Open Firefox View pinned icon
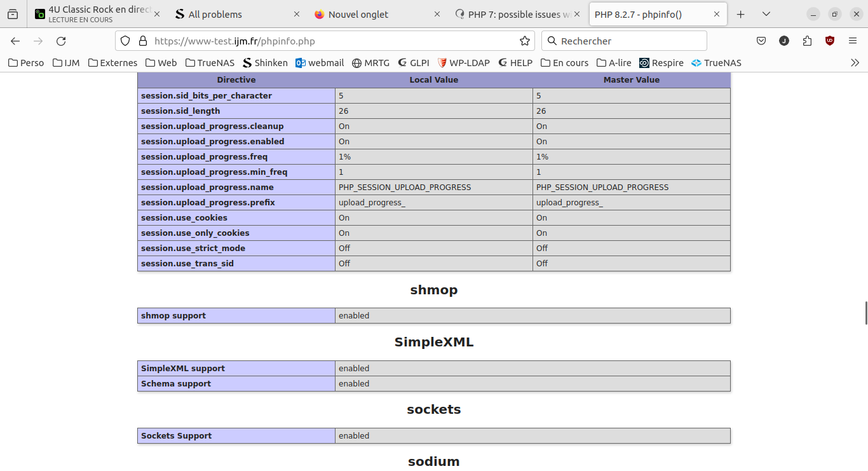The image size is (868, 471). [13, 14]
